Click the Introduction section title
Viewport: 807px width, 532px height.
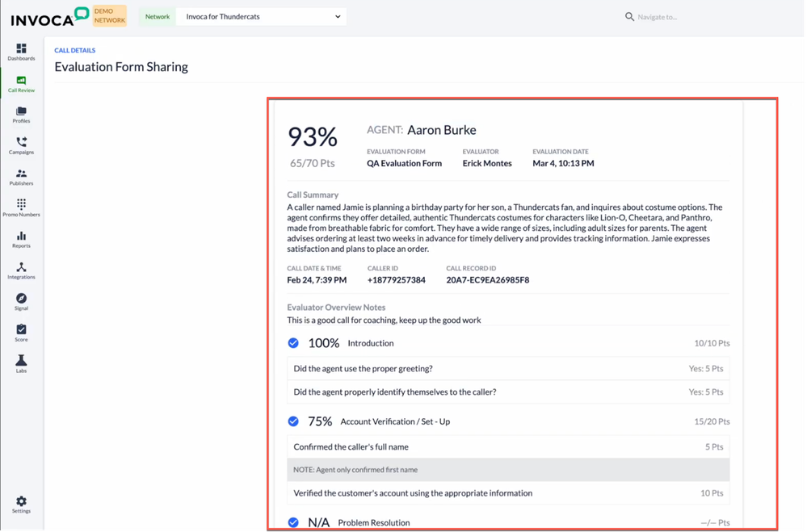pos(371,343)
